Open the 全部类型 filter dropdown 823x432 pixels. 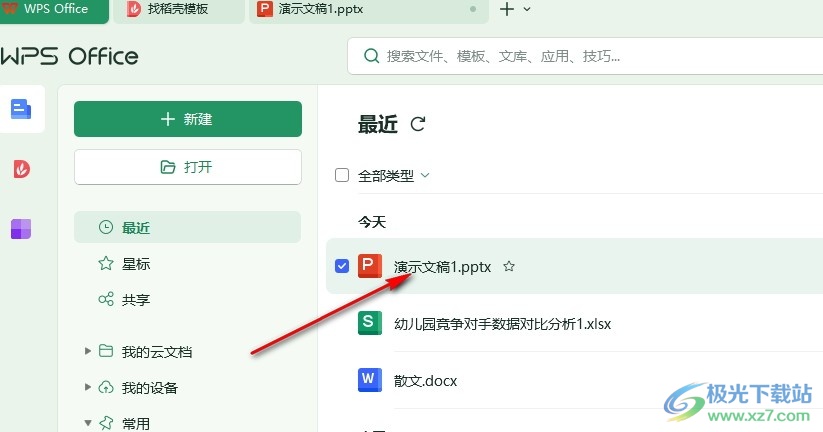[x=425, y=175]
